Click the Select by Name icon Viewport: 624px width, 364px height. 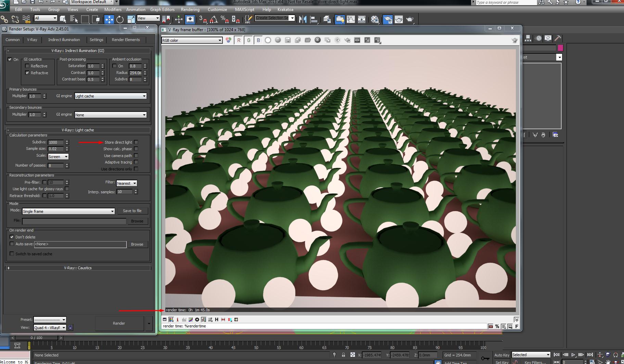pyautogui.click(x=74, y=19)
